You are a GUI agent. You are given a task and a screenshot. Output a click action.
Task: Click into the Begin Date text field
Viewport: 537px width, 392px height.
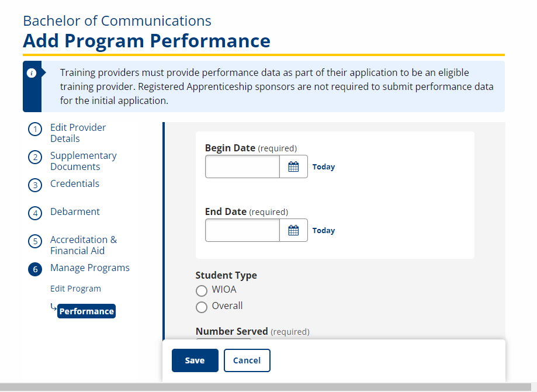pyautogui.click(x=242, y=167)
